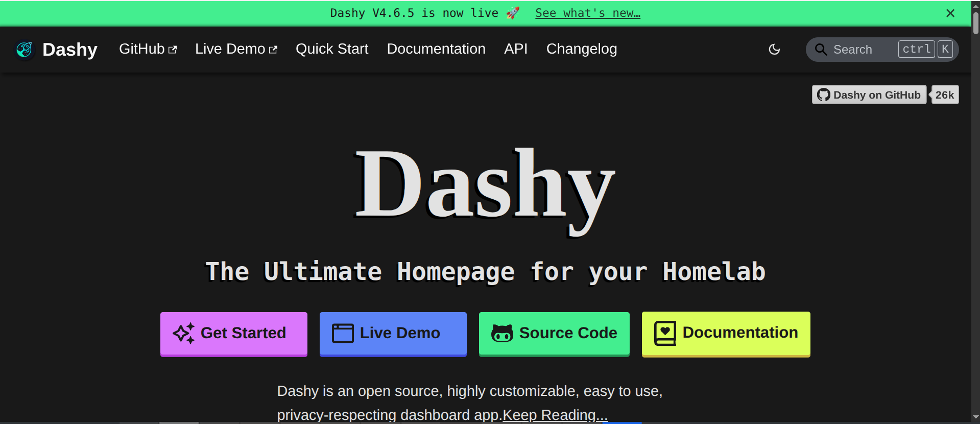This screenshot has width=980, height=424.
Task: Click the Dashy logo icon in navbar
Action: coord(24,50)
